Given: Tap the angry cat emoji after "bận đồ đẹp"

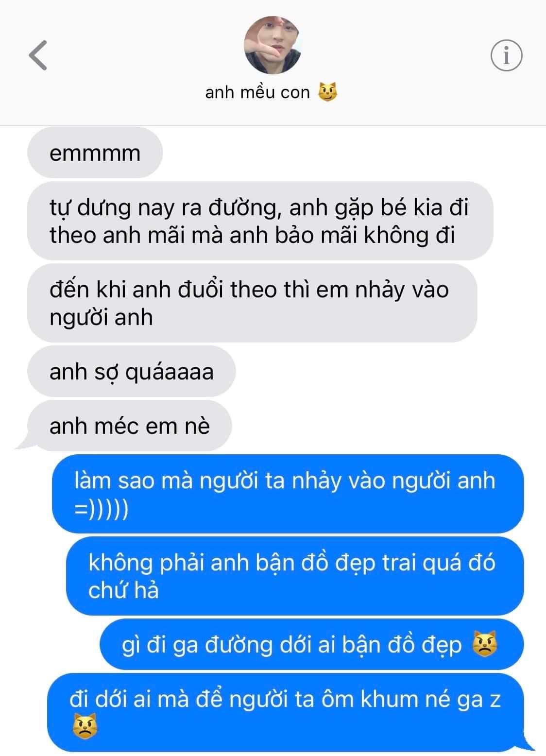Looking at the screenshot, I should click(x=485, y=645).
